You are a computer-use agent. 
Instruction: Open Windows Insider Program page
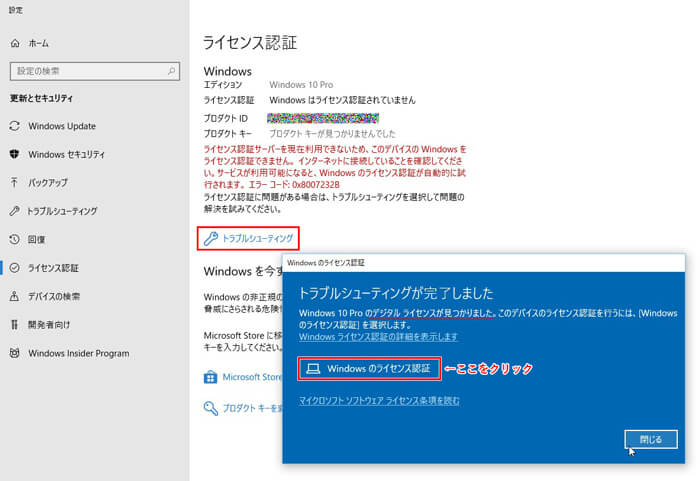coord(94,353)
